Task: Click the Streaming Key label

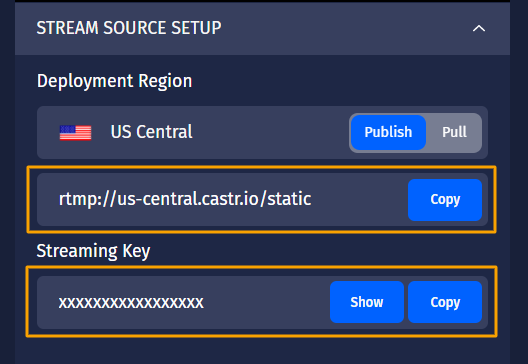Action: pos(93,251)
